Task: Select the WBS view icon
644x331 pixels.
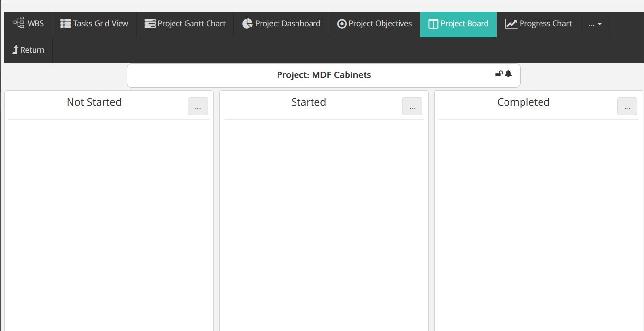Action: 19,23
